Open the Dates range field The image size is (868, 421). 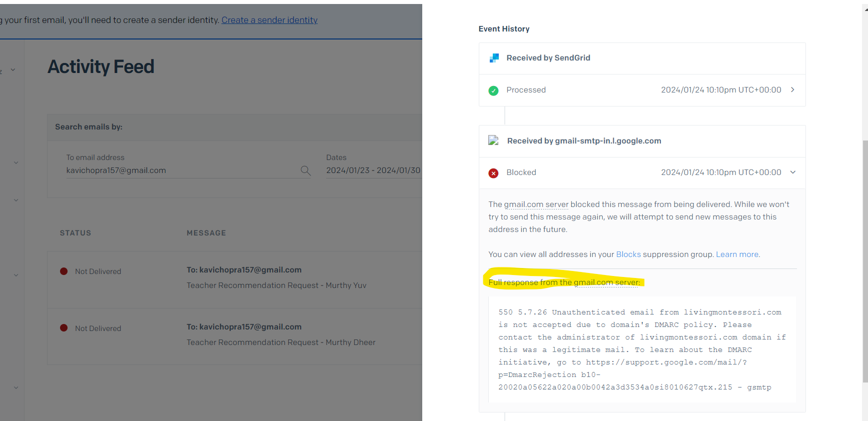373,170
